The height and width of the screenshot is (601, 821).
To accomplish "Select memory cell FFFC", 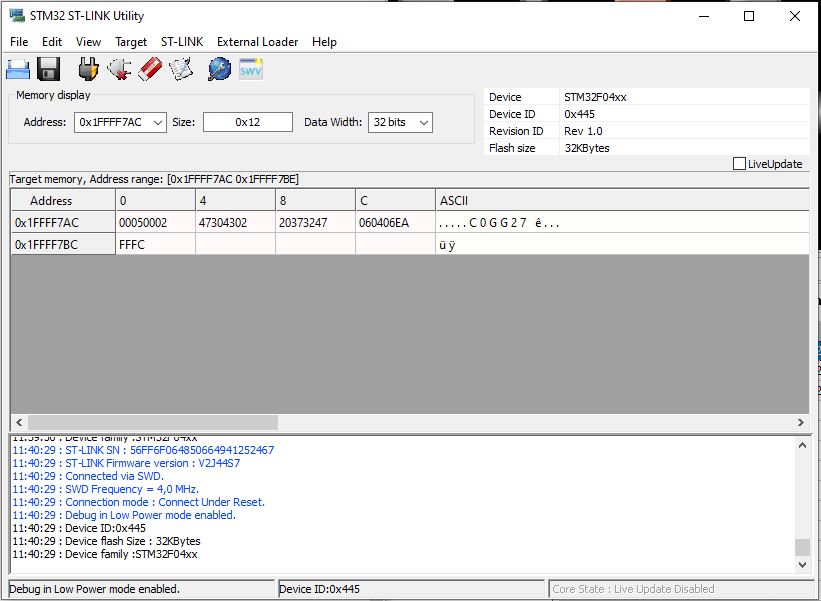I will click(x=155, y=244).
